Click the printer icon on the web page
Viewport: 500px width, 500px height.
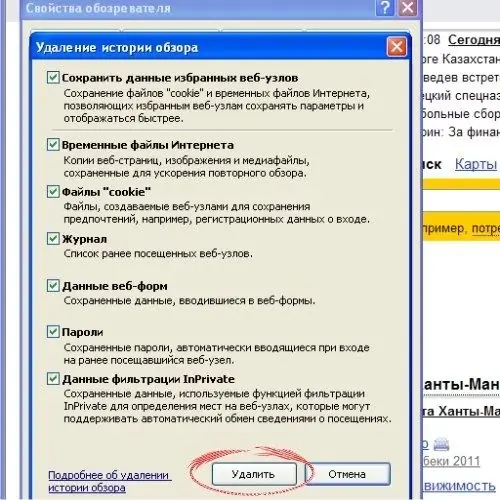coord(441,444)
